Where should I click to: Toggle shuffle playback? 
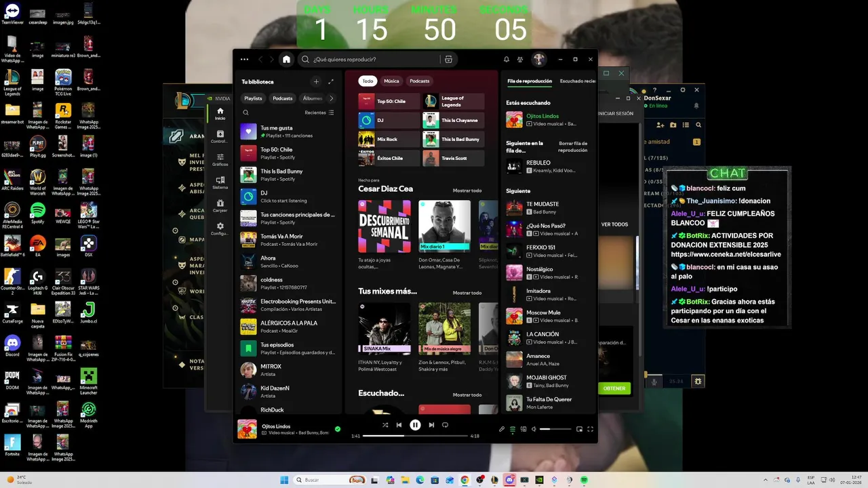click(385, 425)
